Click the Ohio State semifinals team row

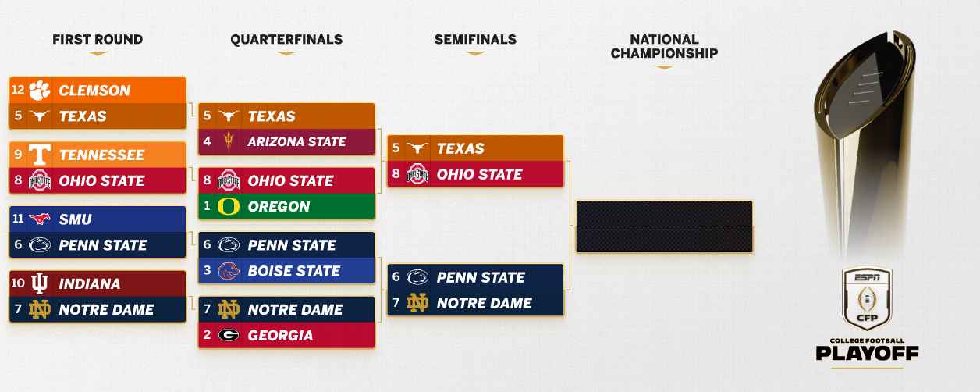tap(478, 174)
